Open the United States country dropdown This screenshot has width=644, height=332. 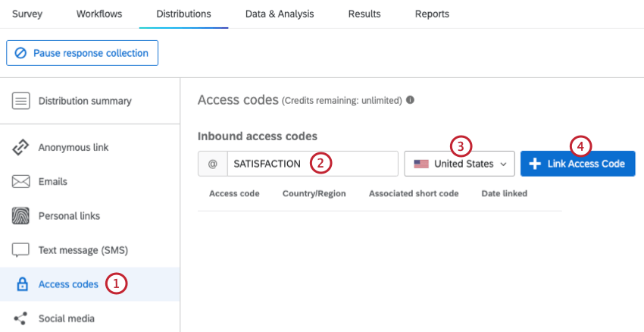[460, 164]
